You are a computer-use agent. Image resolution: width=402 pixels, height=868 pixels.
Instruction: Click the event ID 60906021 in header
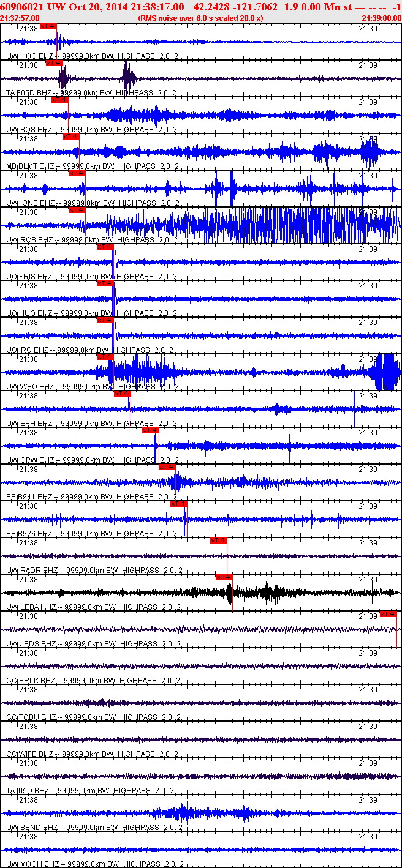click(22, 6)
